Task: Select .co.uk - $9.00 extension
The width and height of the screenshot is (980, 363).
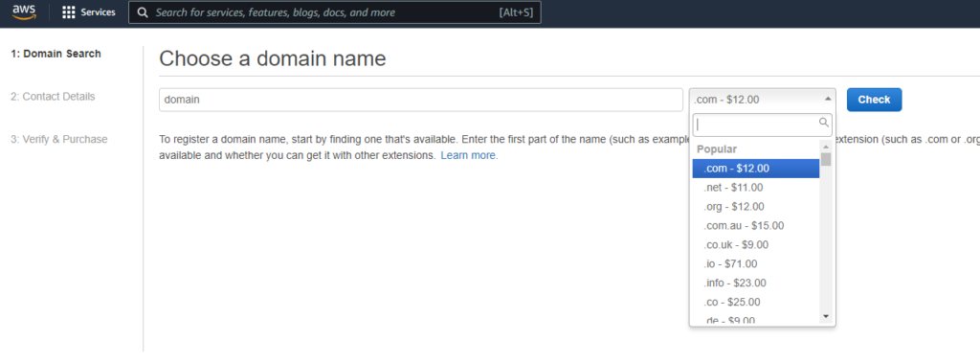Action: [756, 244]
